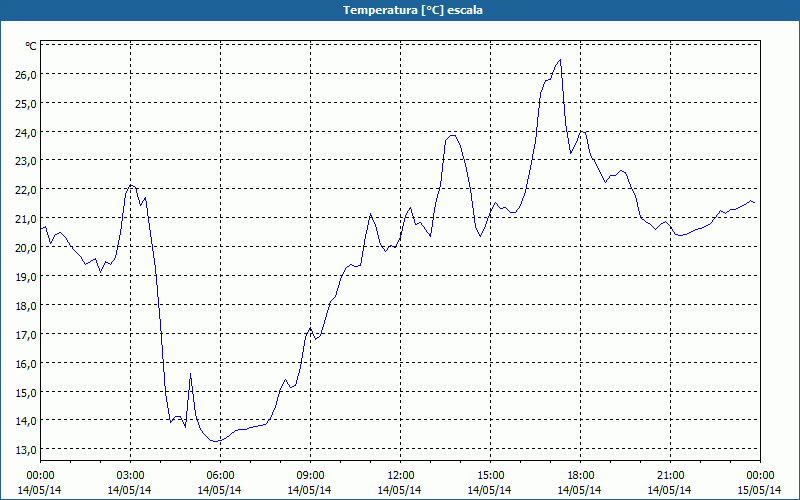Click the 14,0 y-axis label
Image resolution: width=800 pixels, height=500 pixels.
coord(27,421)
